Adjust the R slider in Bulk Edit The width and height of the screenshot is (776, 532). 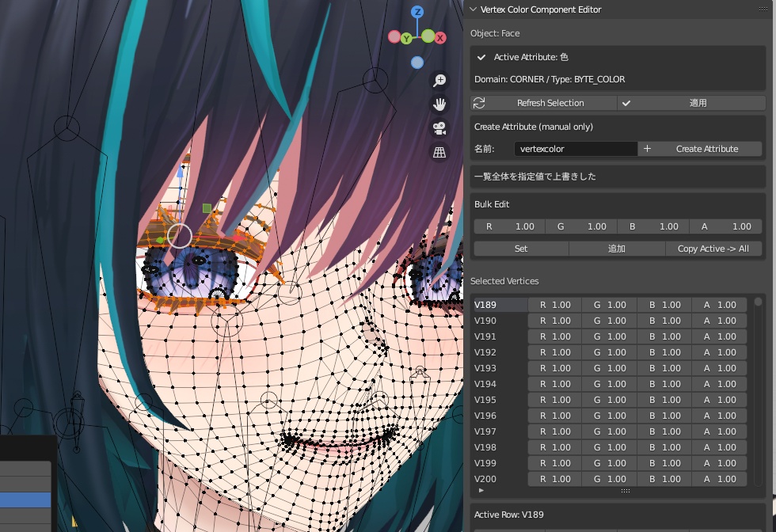pyautogui.click(x=509, y=226)
